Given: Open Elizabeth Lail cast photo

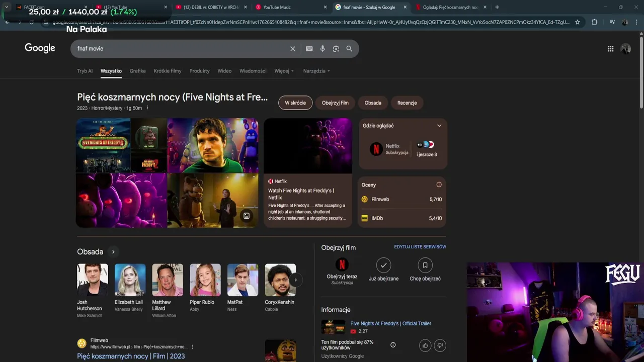Looking at the screenshot, I should (130, 280).
